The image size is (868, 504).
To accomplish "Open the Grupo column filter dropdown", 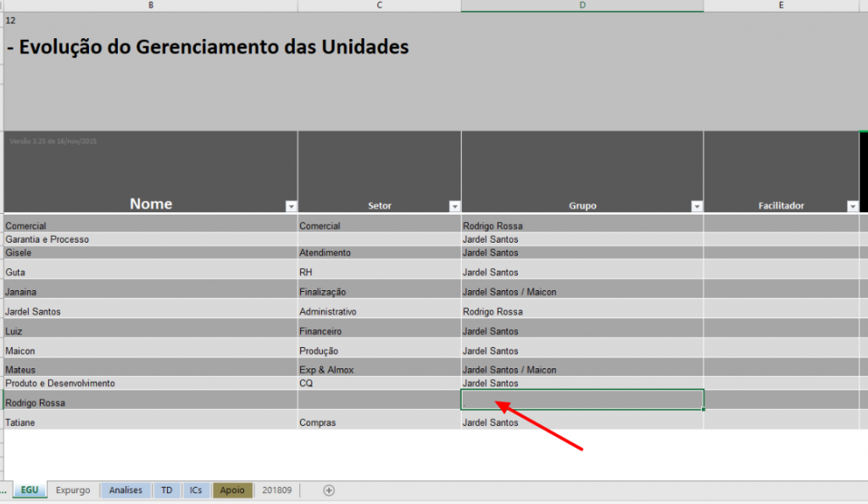I will (x=697, y=206).
